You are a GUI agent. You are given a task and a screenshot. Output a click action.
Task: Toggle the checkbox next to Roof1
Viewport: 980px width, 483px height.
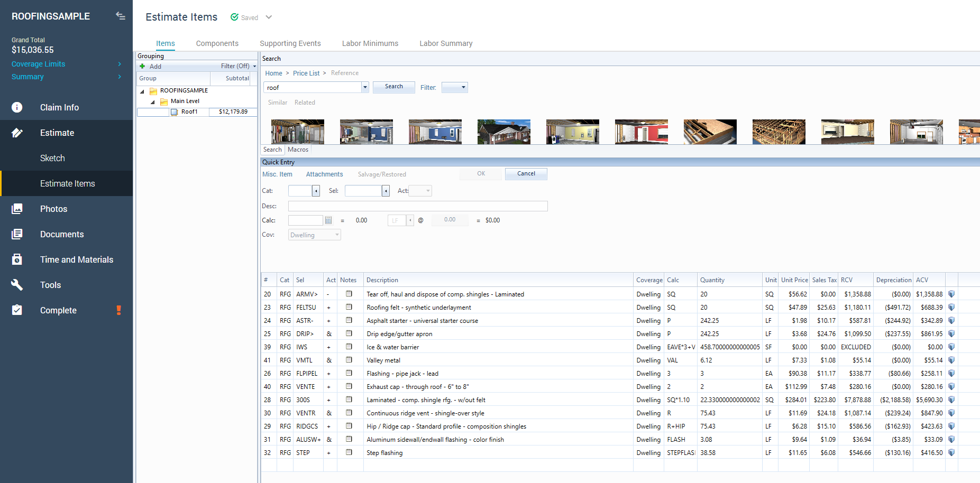[174, 112]
